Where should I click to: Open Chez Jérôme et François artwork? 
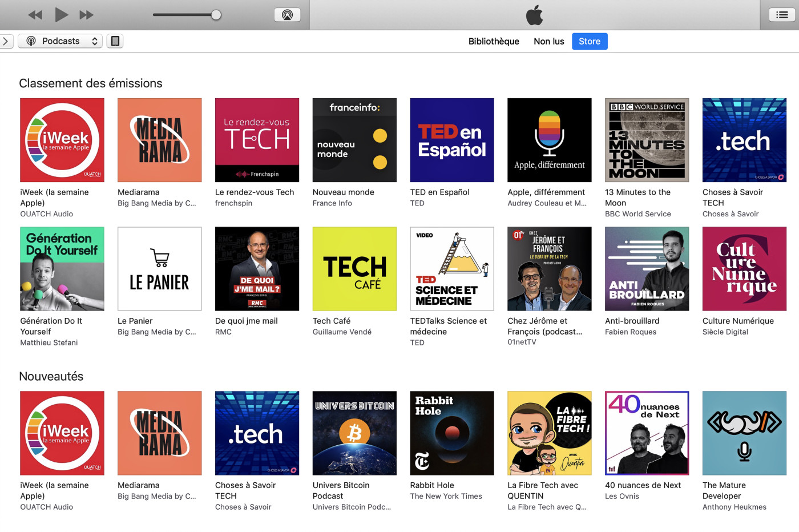pyautogui.click(x=550, y=269)
